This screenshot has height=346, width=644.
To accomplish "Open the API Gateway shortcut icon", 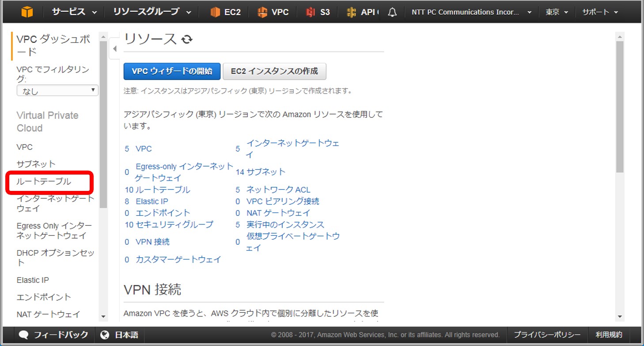I will pos(352,12).
